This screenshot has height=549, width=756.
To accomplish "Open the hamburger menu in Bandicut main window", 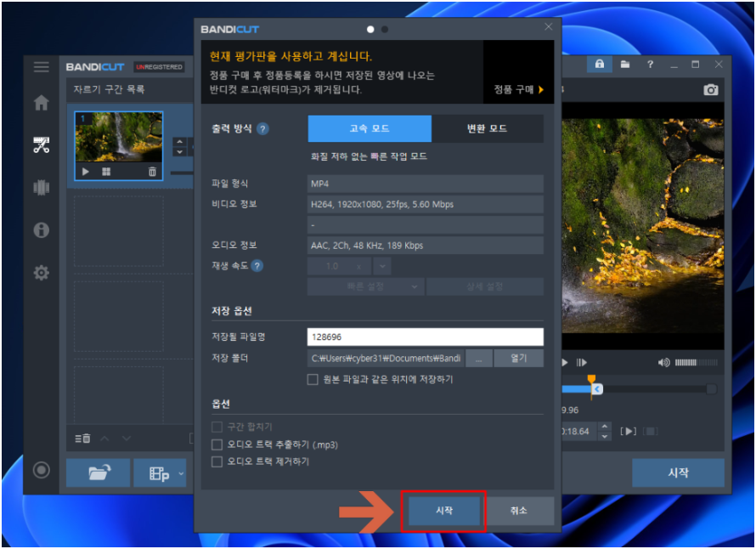I will tap(42, 67).
